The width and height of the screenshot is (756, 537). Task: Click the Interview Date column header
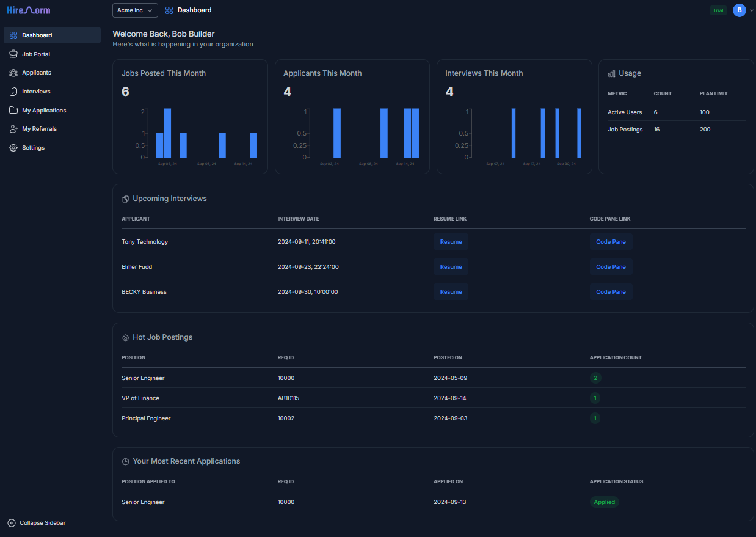tap(299, 219)
